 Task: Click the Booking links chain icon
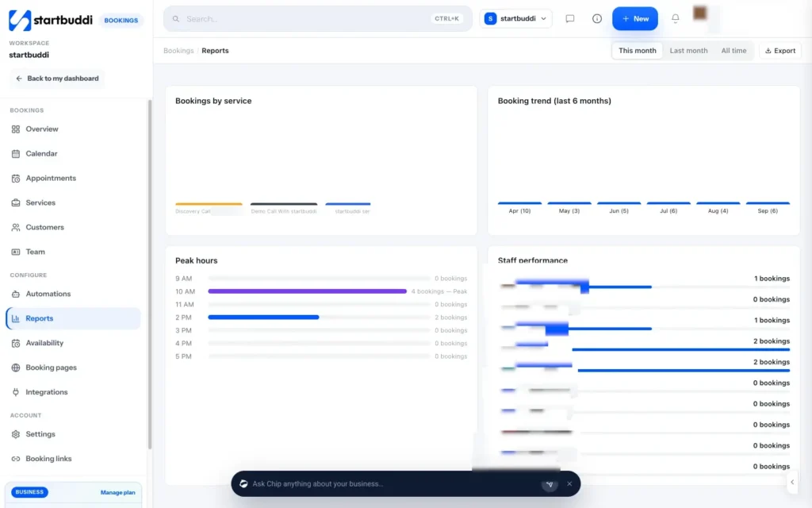16,459
